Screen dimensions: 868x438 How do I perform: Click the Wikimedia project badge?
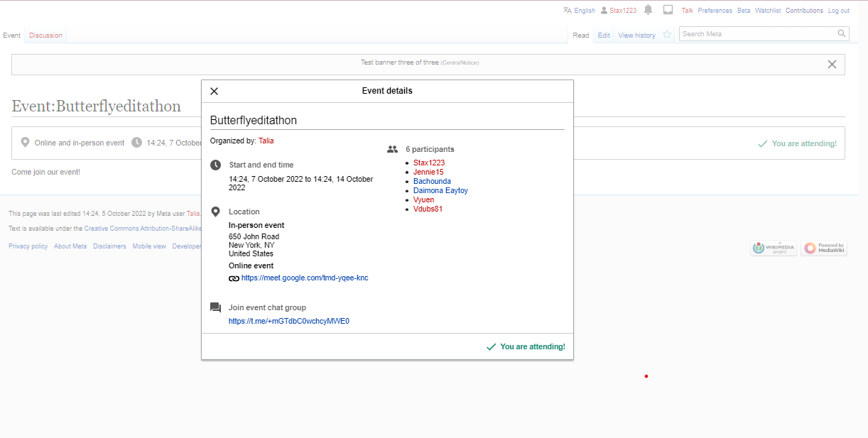pyautogui.click(x=774, y=248)
